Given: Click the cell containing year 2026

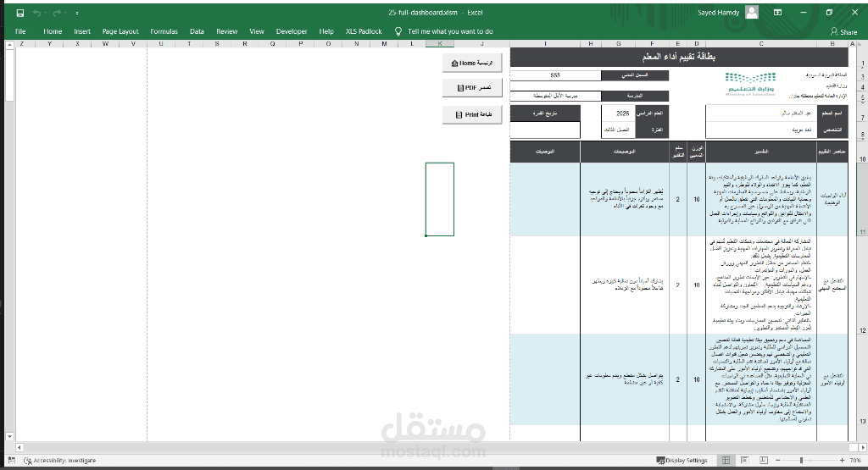Looking at the screenshot, I should click(618, 113).
